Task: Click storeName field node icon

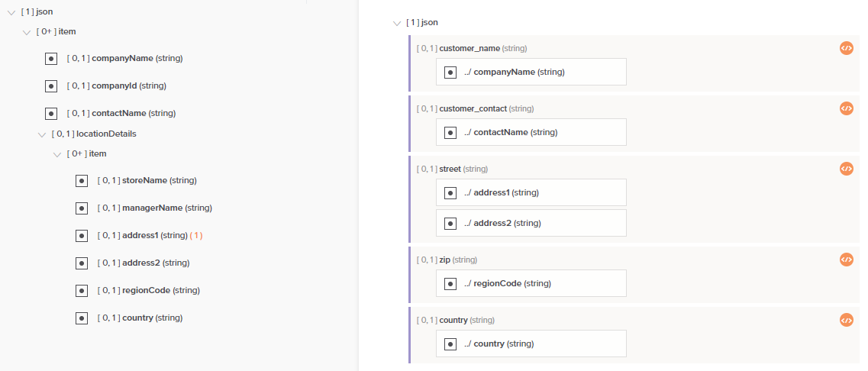Action: click(x=82, y=181)
